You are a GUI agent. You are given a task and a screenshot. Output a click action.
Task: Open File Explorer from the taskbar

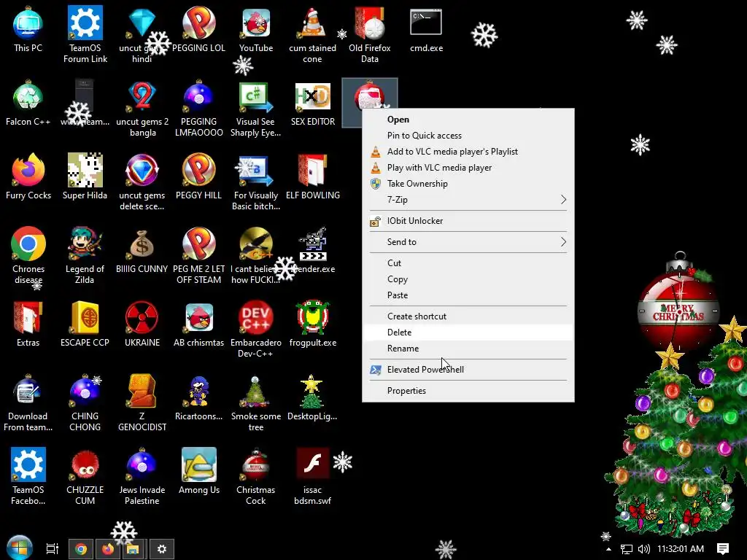point(134,549)
